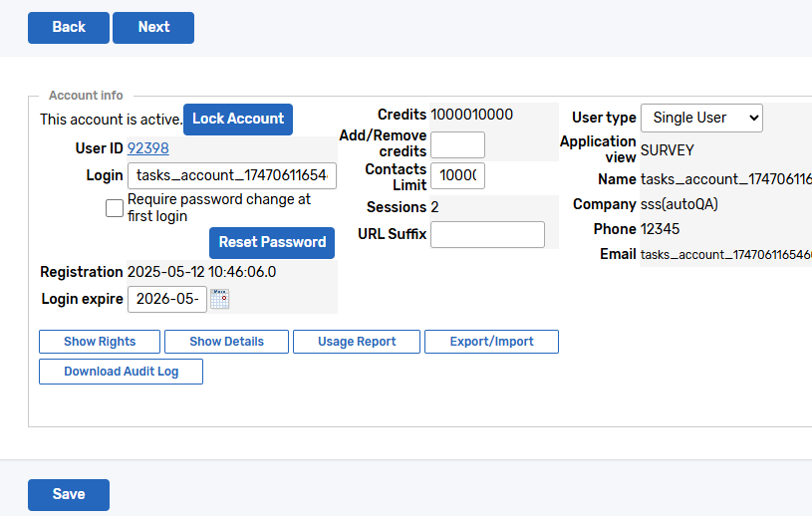Click the Next button
Viewport: 812px width, 516px height.
pyautogui.click(x=153, y=28)
